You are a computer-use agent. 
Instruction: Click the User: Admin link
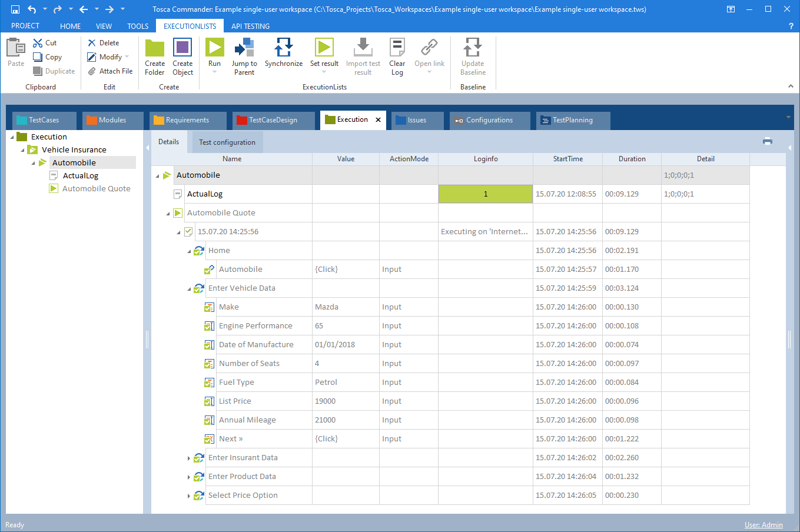[x=764, y=525]
